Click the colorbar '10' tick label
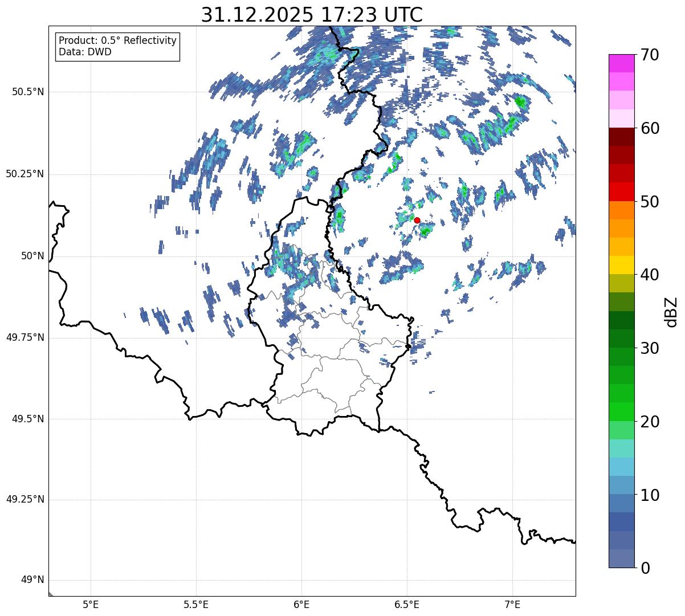This screenshot has width=685, height=616. [650, 495]
